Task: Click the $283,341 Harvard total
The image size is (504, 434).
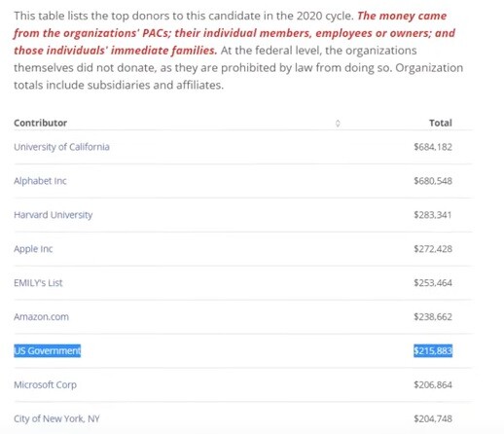Action: (x=433, y=215)
